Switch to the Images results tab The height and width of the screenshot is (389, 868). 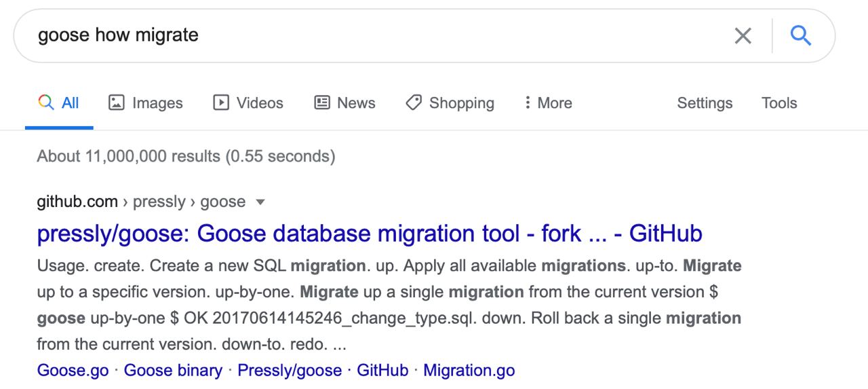157,103
